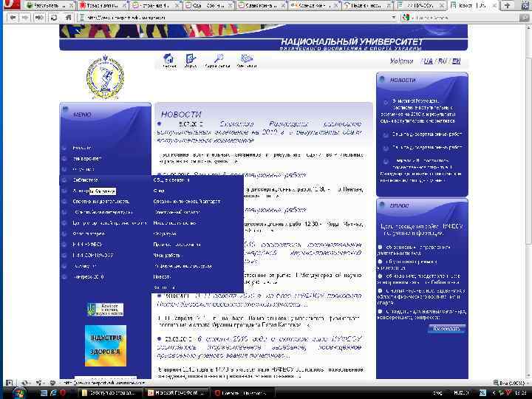Open news headline dated 03.03.2010
The width and height of the screenshot is (532, 399).
[x=260, y=347]
